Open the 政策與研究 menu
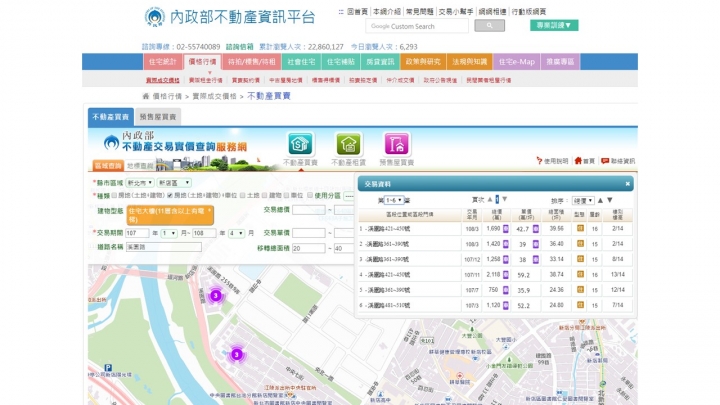720x405 pixels. pos(423,62)
